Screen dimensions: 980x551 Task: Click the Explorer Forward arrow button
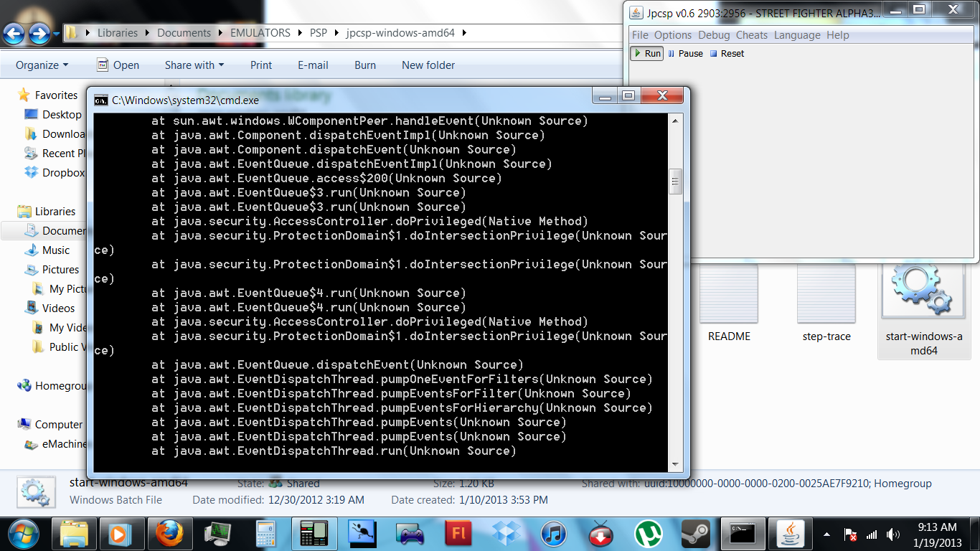[x=39, y=33]
